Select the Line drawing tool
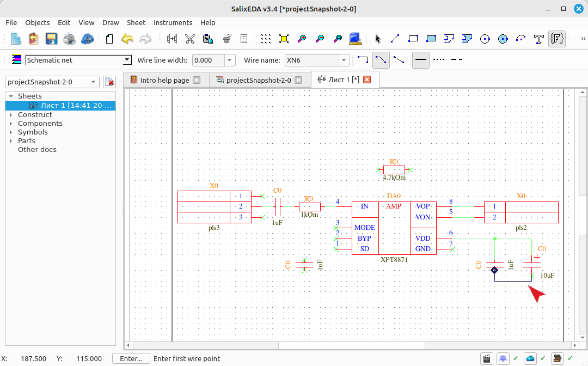The width and height of the screenshot is (588, 366). [395, 39]
